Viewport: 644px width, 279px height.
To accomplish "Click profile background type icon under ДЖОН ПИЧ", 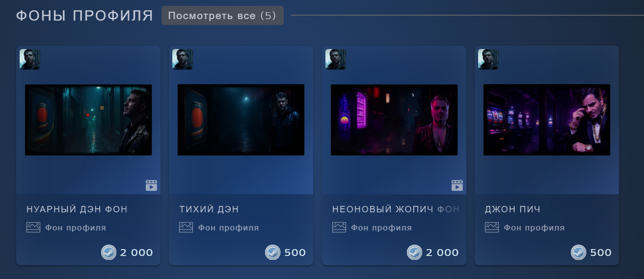I will 492,228.
